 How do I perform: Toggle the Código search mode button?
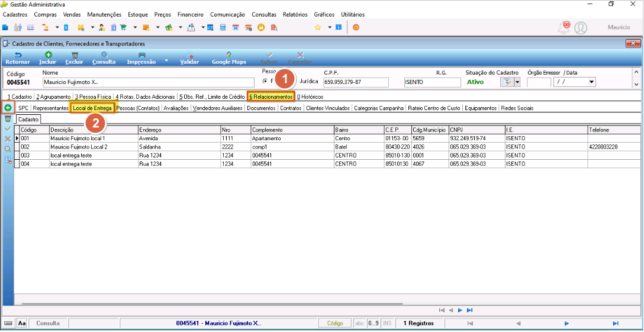click(x=335, y=323)
